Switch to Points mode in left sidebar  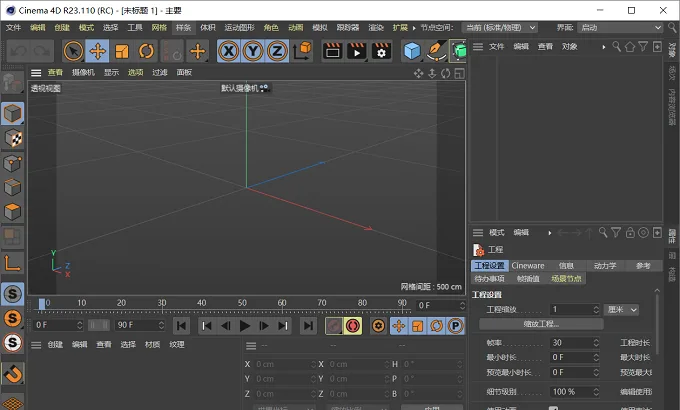point(13,164)
